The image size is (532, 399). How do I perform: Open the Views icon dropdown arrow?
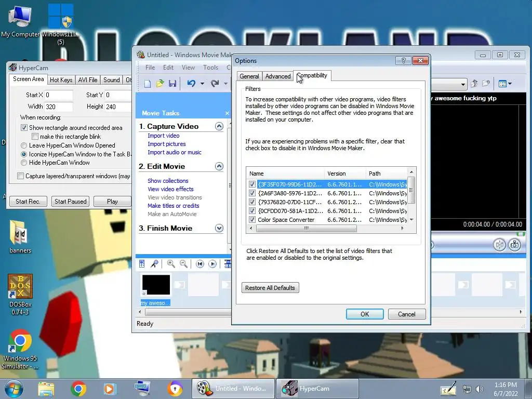[x=510, y=84]
